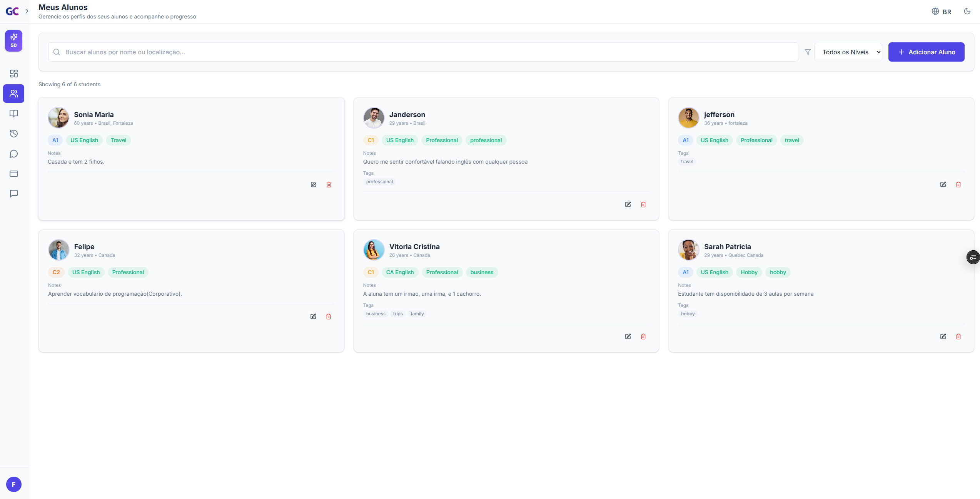Open the user avatar F menu
The image size is (980, 499).
click(14, 484)
